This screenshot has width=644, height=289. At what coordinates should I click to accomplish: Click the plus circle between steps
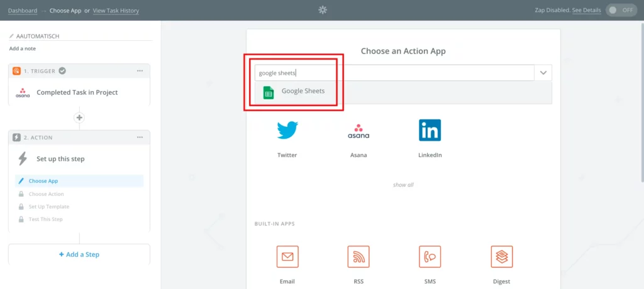pos(79,118)
